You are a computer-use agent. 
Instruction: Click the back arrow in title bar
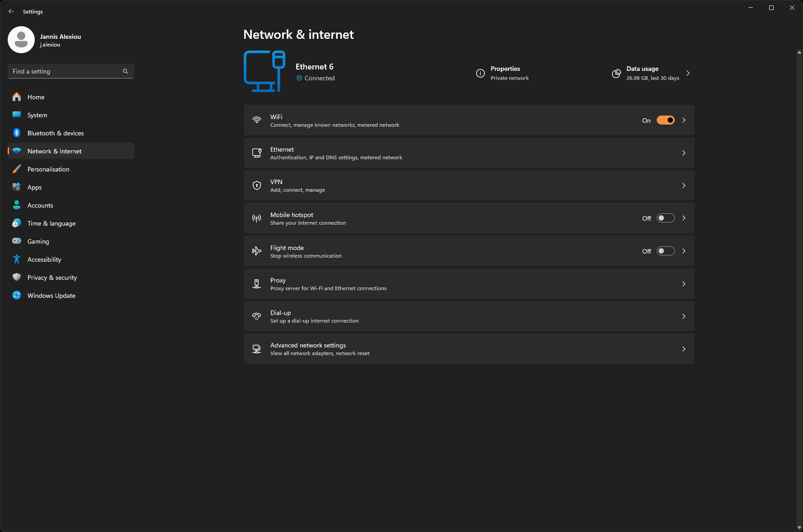tap(11, 12)
